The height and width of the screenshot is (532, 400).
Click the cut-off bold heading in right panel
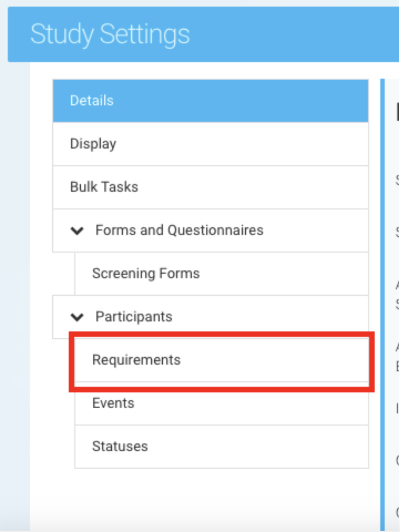pyautogui.click(x=397, y=112)
